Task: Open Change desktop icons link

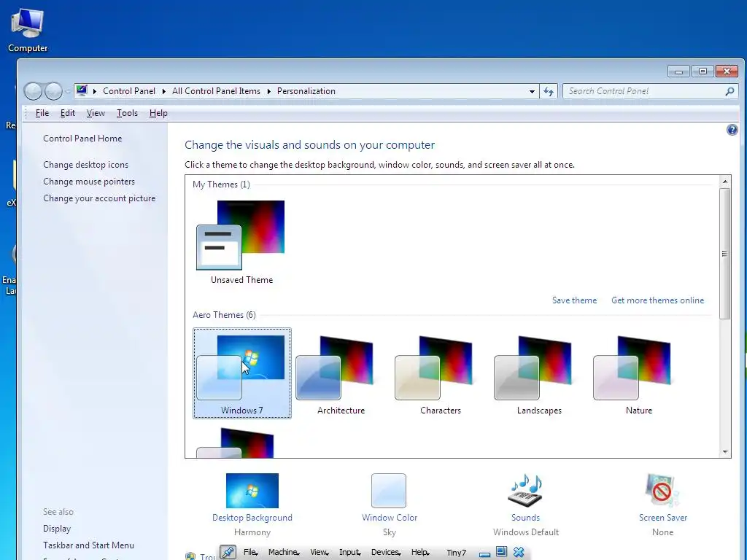Action: click(86, 164)
